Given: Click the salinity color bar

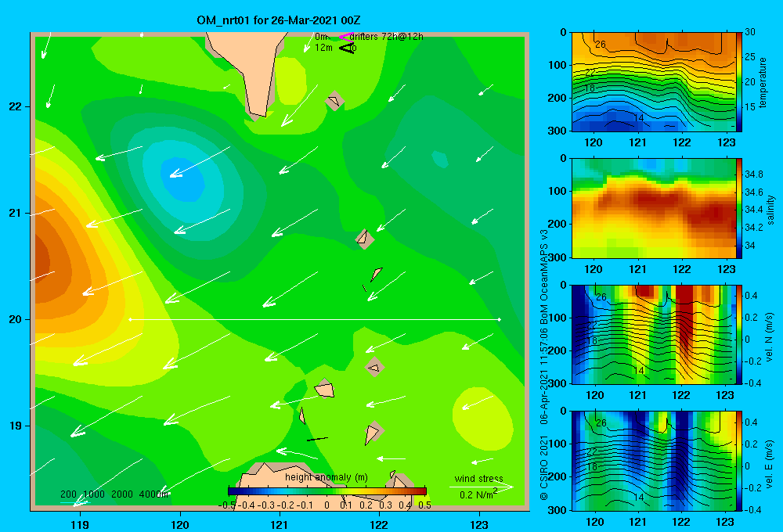Looking at the screenshot, I should 739,208.
